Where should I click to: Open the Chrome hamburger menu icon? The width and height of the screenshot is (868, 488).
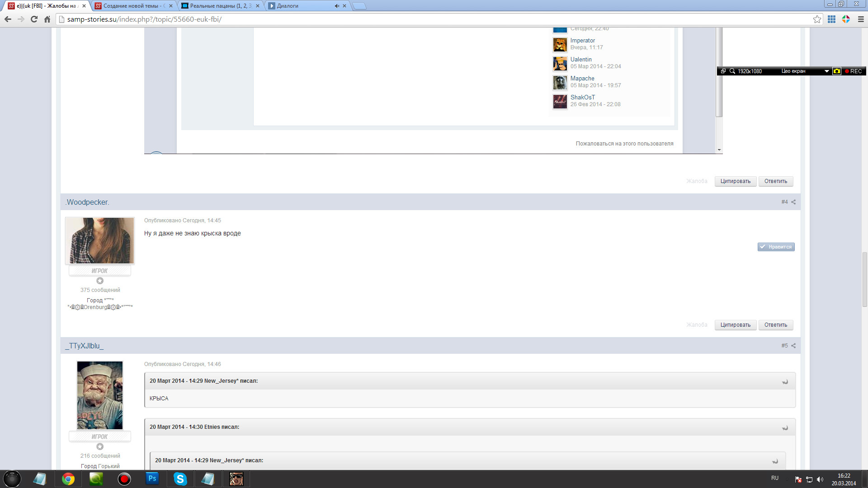point(861,19)
